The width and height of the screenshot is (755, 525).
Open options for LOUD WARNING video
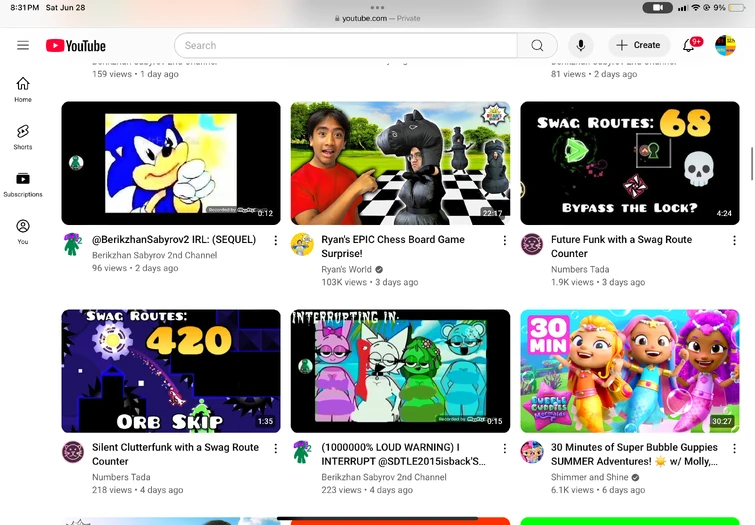[x=505, y=448]
